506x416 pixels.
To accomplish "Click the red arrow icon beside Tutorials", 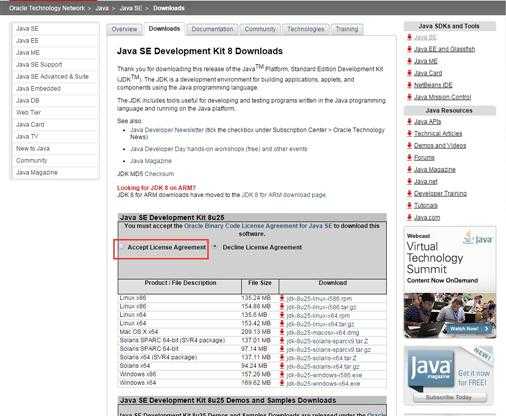I will (410, 205).
